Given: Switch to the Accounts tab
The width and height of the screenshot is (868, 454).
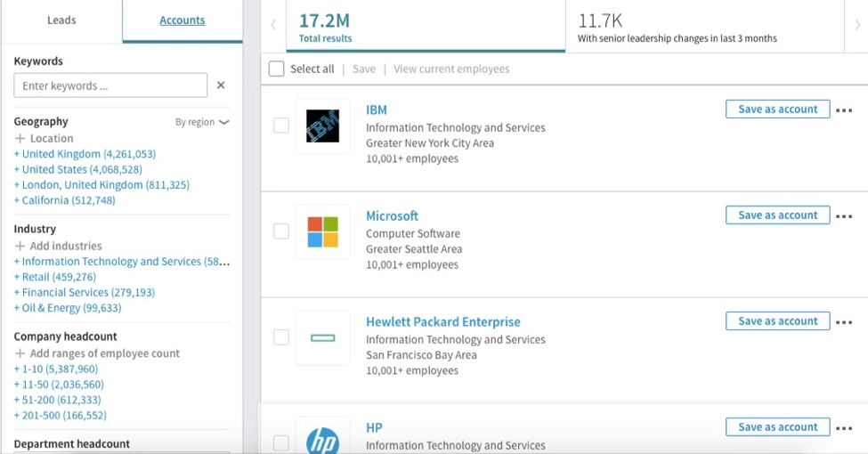Looking at the screenshot, I should coord(183,20).
